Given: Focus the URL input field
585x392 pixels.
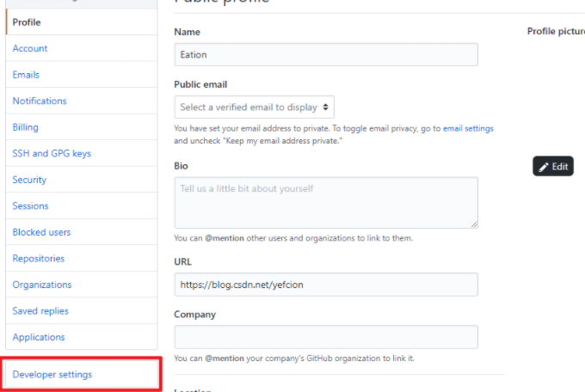Looking at the screenshot, I should pyautogui.click(x=326, y=285).
